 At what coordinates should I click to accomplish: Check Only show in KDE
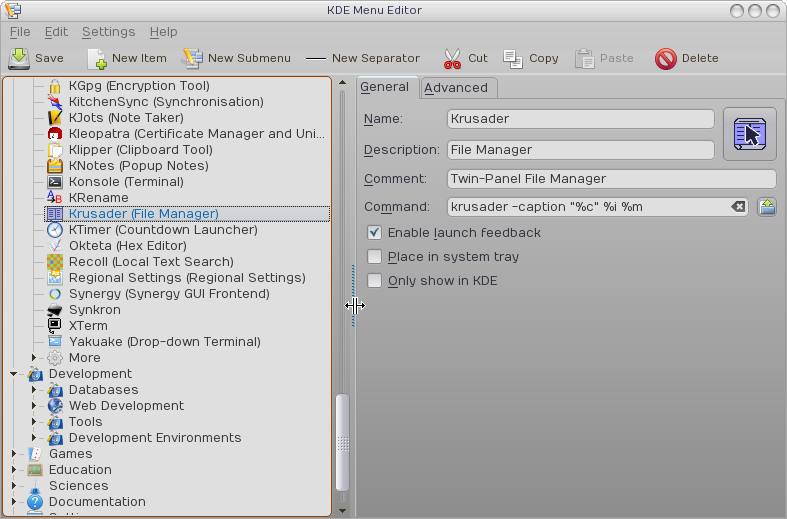pyautogui.click(x=374, y=281)
